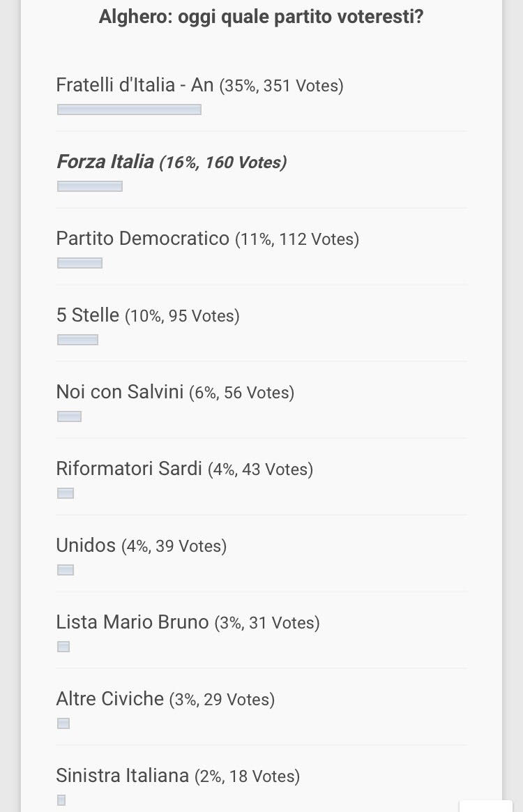Click the 5 Stelle vote percentage bar
This screenshot has width=523, height=812.
pyautogui.click(x=77, y=340)
